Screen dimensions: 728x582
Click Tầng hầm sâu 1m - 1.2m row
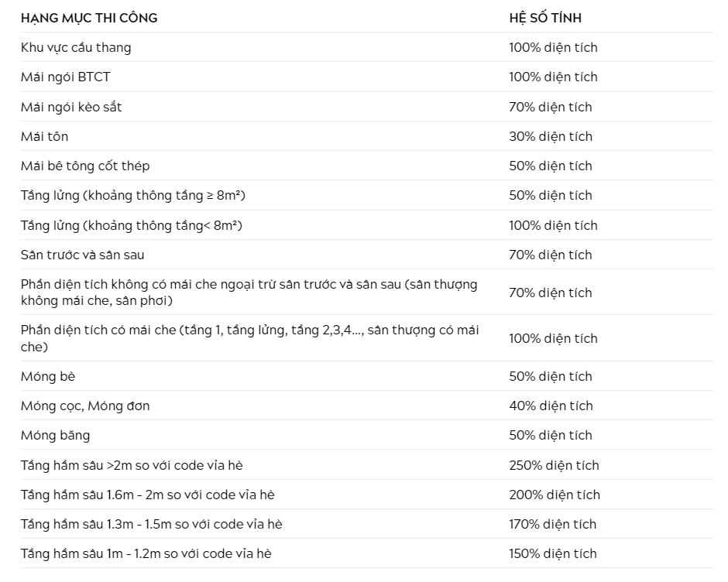pyautogui.click(x=367, y=553)
